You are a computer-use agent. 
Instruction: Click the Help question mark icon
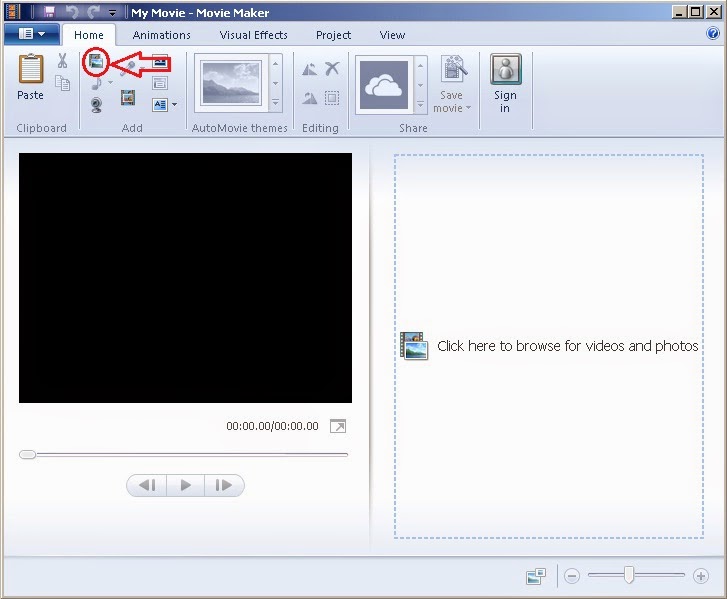pos(713,33)
